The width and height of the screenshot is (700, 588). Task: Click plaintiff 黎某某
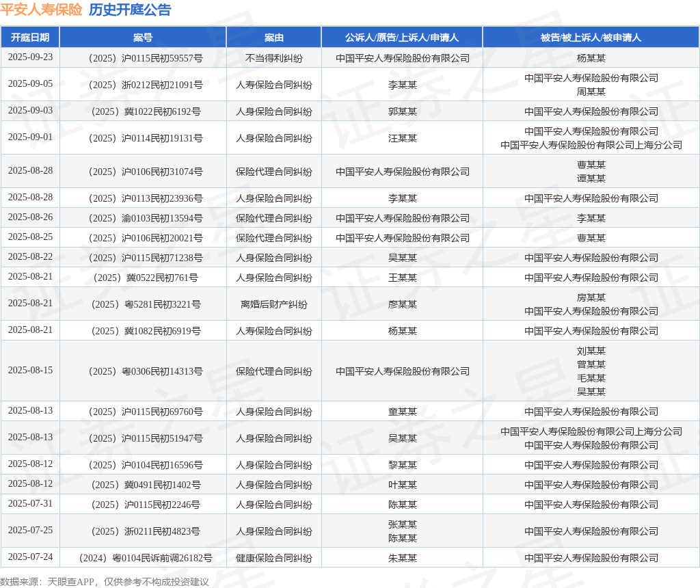(402, 465)
